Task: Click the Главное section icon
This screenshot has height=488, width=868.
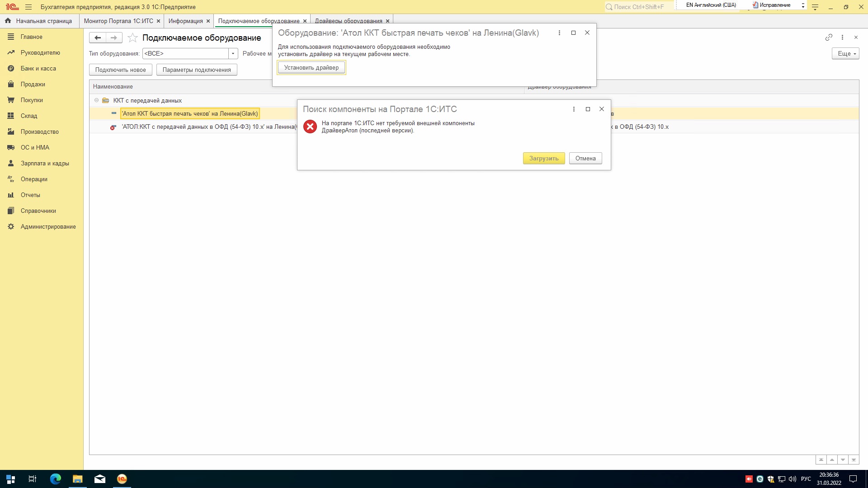Action: point(11,37)
